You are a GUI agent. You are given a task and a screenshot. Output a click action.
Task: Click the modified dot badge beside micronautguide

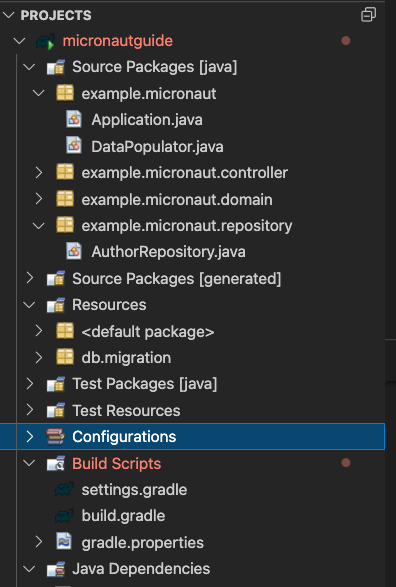point(346,41)
